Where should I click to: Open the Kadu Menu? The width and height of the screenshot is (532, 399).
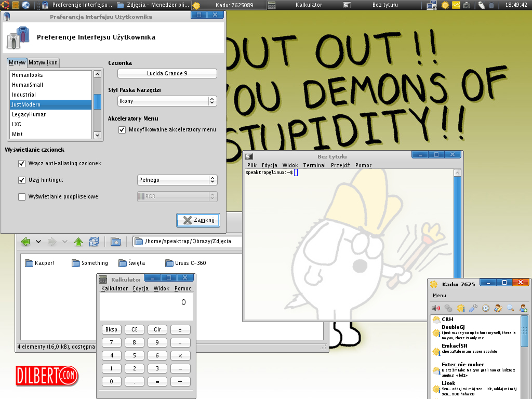click(439, 296)
